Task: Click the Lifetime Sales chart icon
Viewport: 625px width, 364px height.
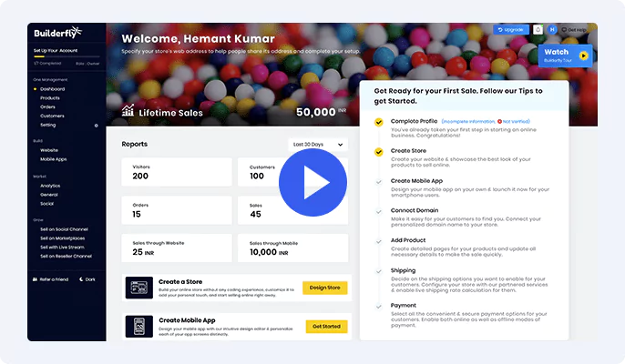Action: coord(128,112)
